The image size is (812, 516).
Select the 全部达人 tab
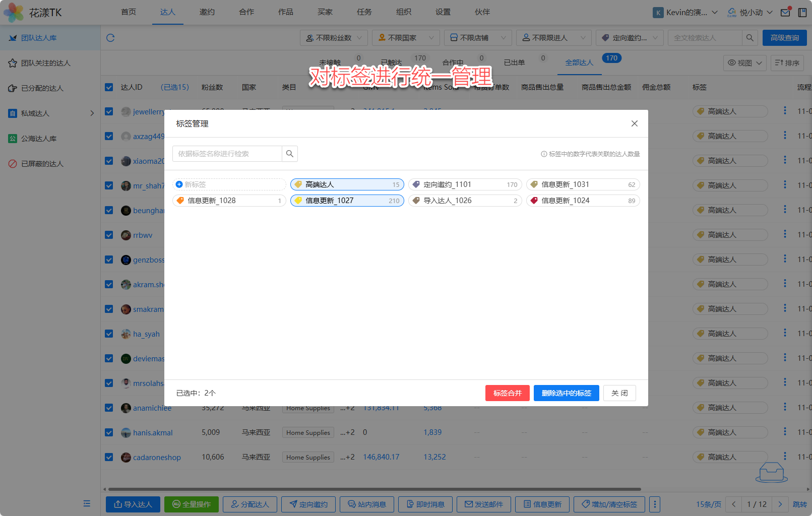click(579, 62)
